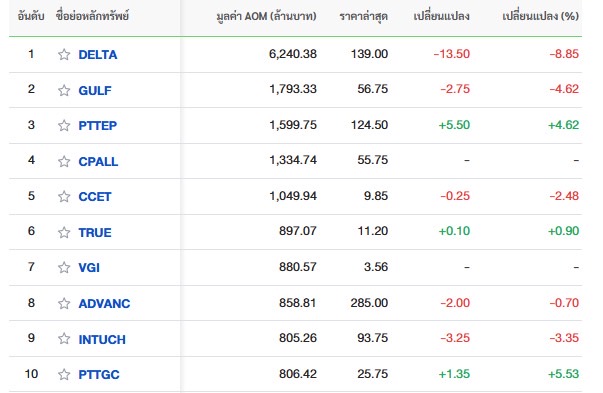
Task: Sort by the ราคาล่าสุด column header
Action: (363, 16)
